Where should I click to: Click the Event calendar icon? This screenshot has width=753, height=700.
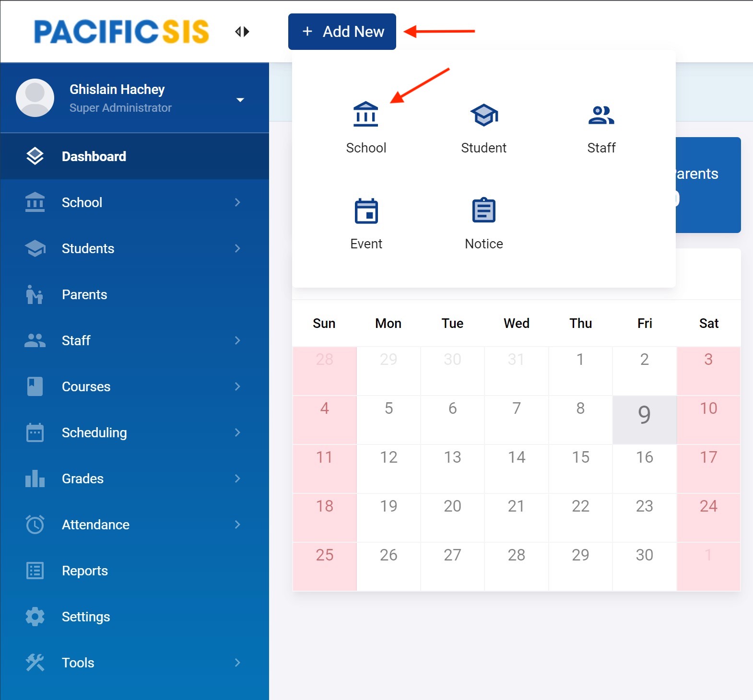[366, 211]
